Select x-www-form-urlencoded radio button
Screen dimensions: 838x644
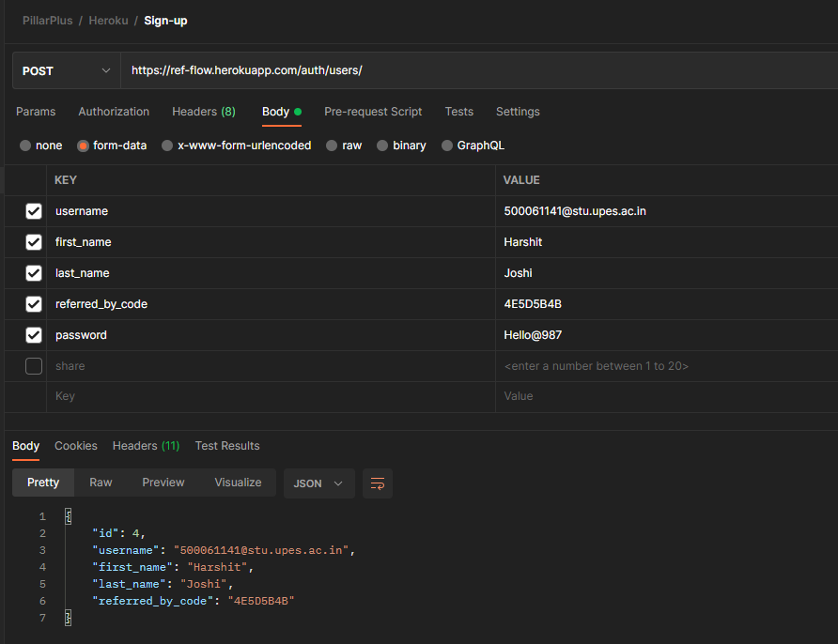point(167,146)
